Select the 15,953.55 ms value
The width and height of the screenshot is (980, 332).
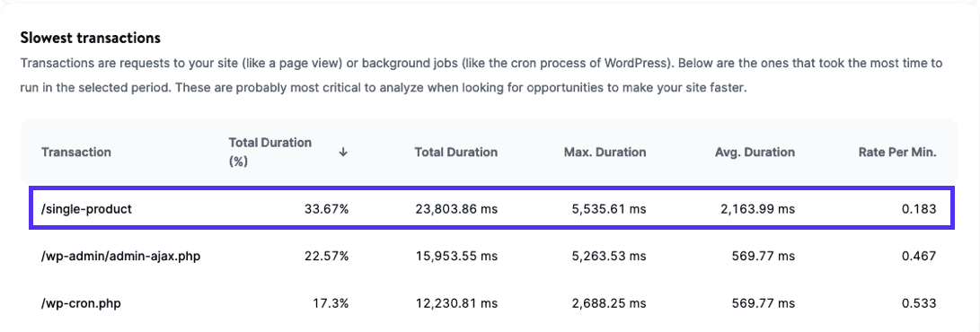[457, 256]
